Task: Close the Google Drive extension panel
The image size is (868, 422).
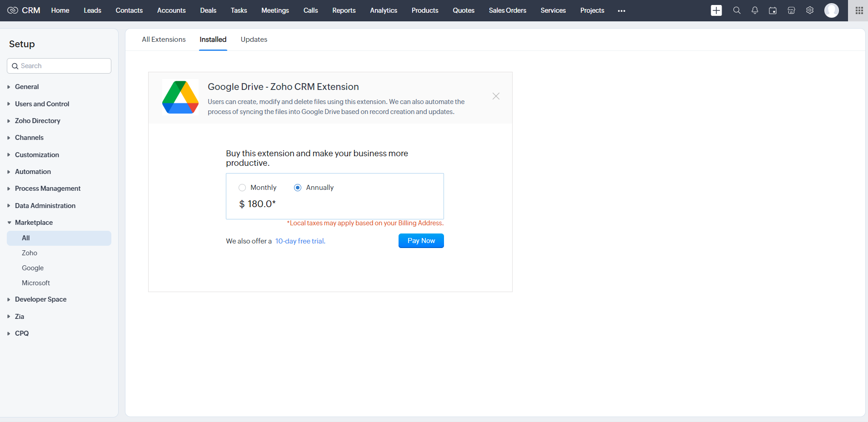Action: pyautogui.click(x=496, y=96)
